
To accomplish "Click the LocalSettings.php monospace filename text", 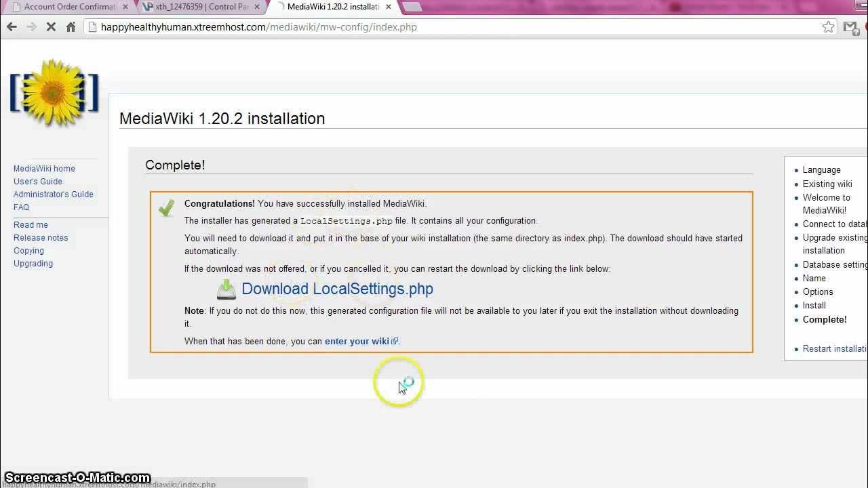I will pyautogui.click(x=347, y=221).
